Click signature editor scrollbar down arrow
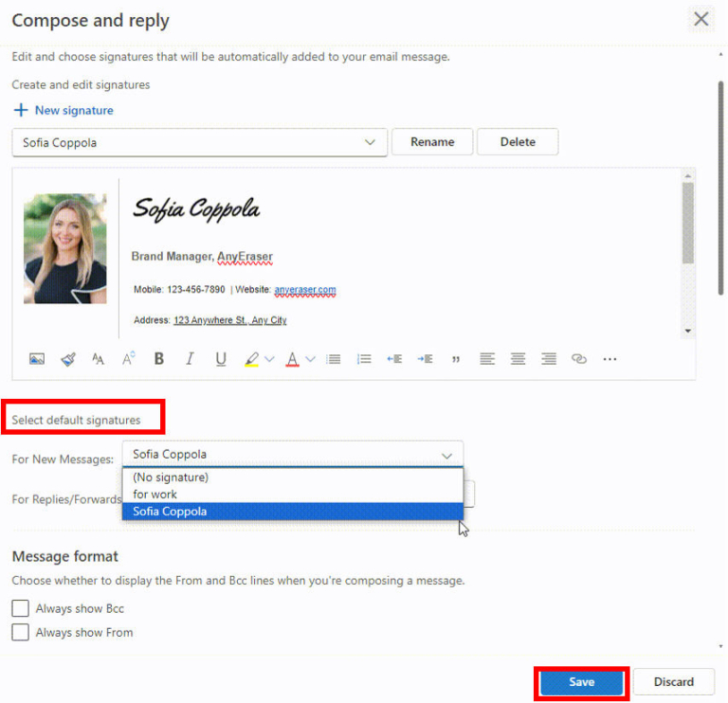 (x=688, y=331)
